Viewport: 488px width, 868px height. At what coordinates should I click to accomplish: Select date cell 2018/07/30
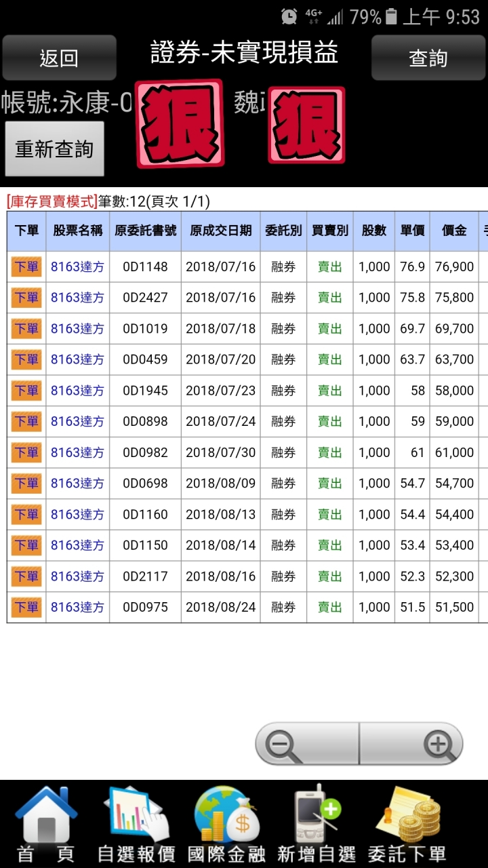(x=221, y=452)
